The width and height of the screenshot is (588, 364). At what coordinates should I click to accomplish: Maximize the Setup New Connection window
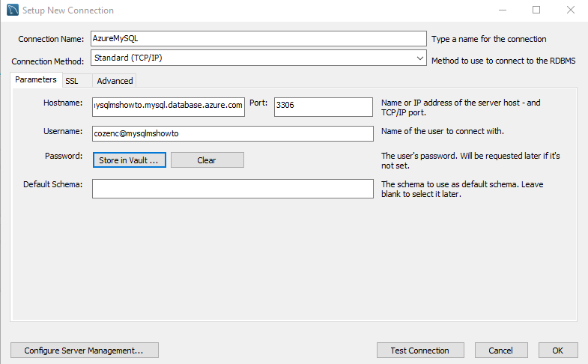[536, 10]
